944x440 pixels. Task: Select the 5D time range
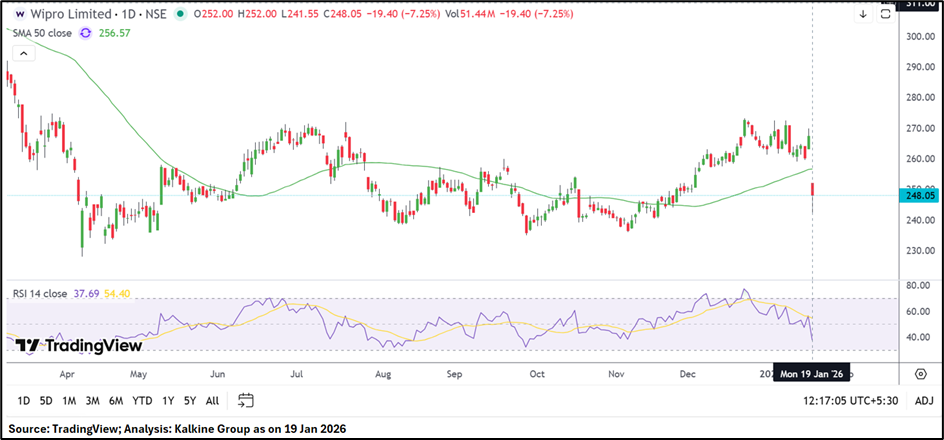(46, 401)
